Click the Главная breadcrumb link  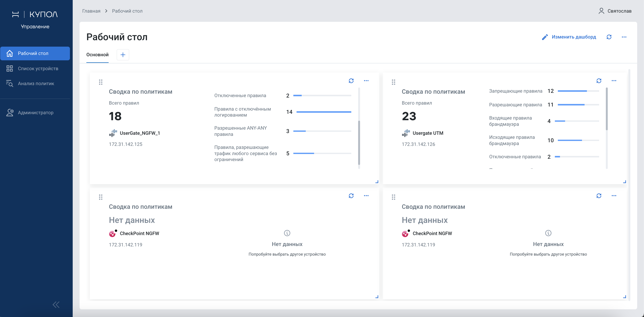pyautogui.click(x=91, y=11)
